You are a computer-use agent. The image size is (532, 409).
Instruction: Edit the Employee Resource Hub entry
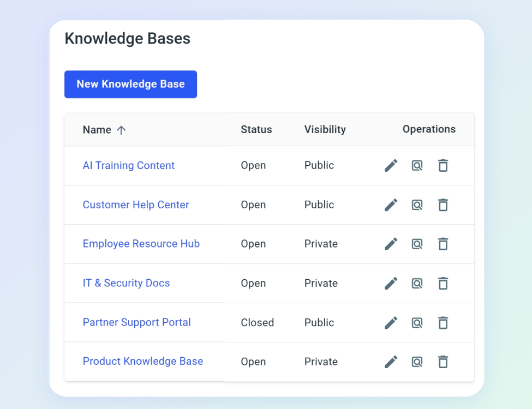(391, 244)
